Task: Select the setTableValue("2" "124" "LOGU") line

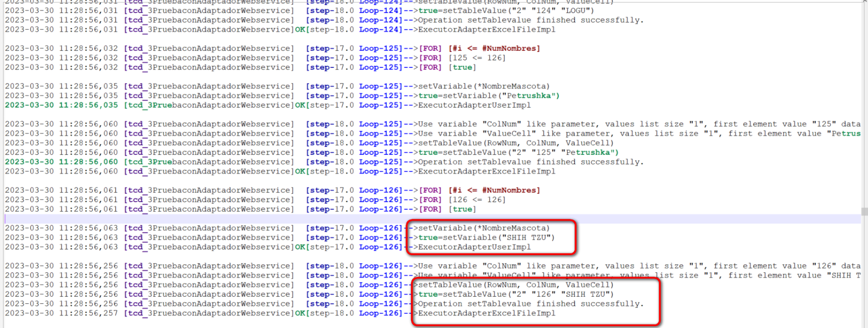Action: (506, 11)
